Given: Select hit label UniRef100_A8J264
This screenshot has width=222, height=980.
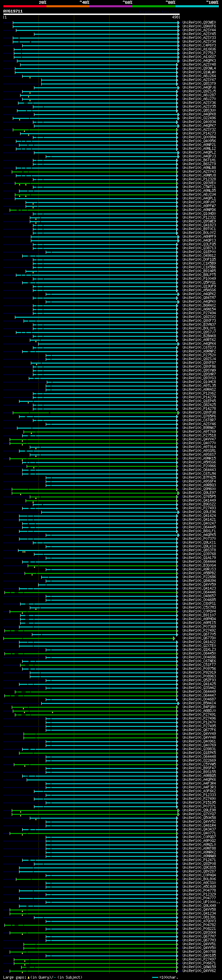Looking at the screenshot, I should (199, 76).
